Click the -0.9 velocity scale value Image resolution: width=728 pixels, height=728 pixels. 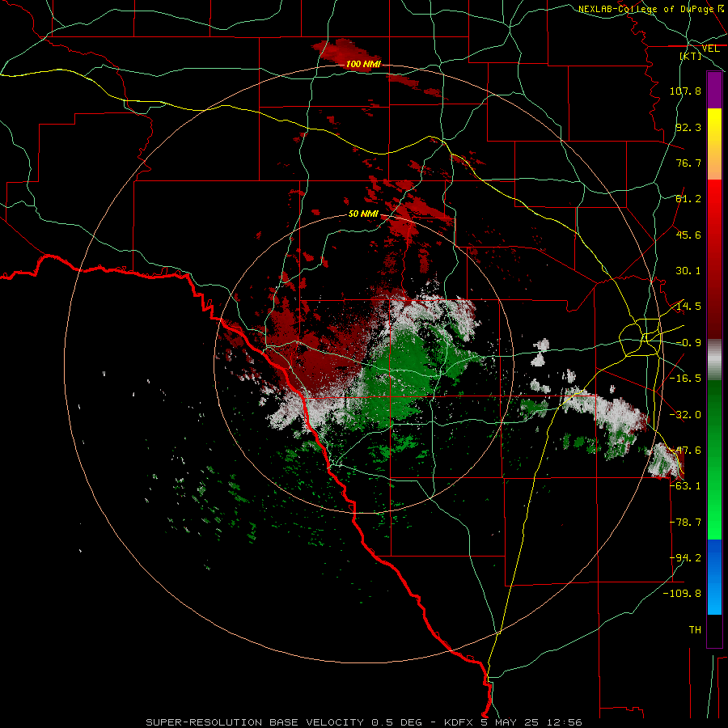(688, 343)
